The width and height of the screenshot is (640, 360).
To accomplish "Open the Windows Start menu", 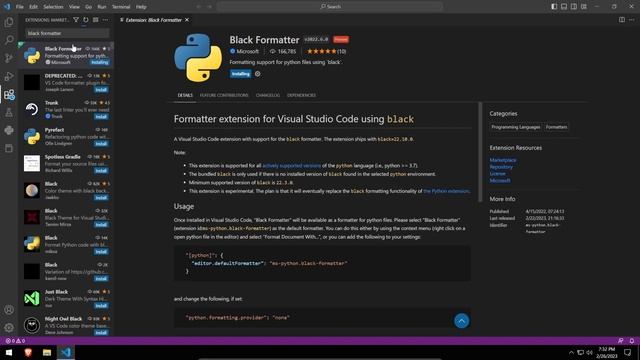I will click(9, 352).
